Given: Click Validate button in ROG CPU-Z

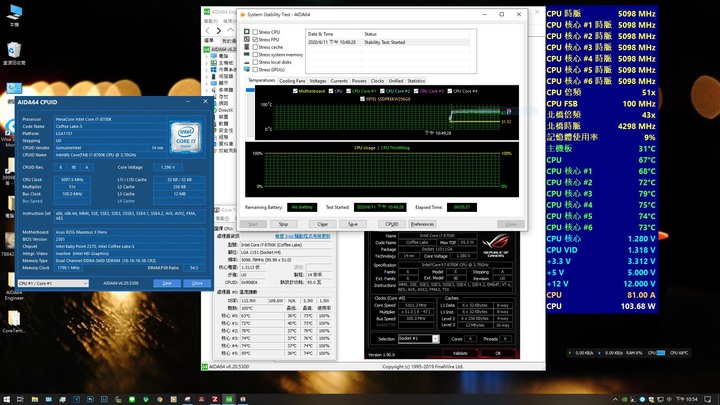Looking at the screenshot, I should [460, 353].
